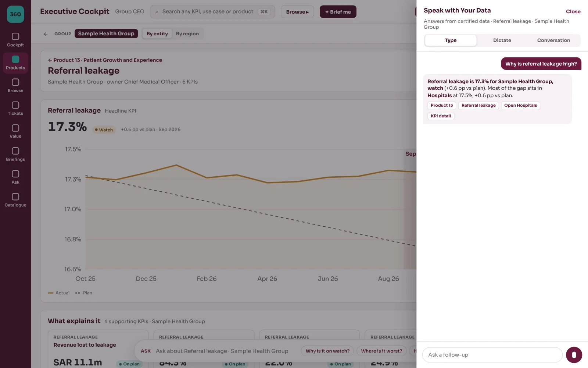The height and width of the screenshot is (368, 588).
Task: Open the Catalogue sidebar icon
Action: 15,200
